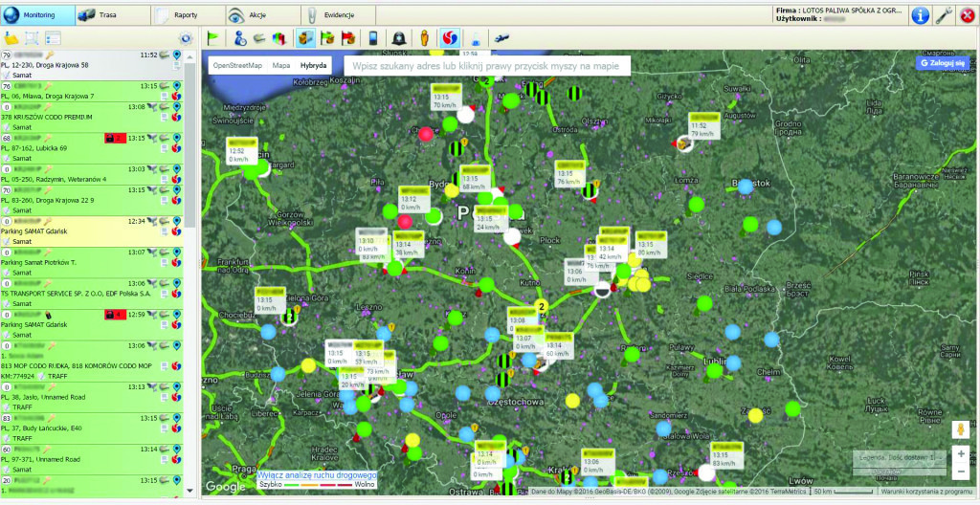Toggle the Lotos logo map layer button
The height and width of the screenshot is (505, 980).
[x=450, y=38]
